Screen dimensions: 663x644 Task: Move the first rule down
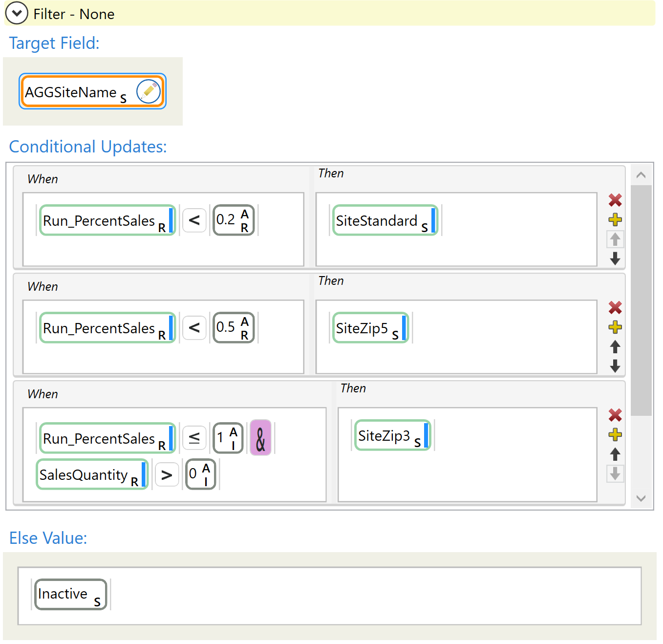(x=615, y=258)
